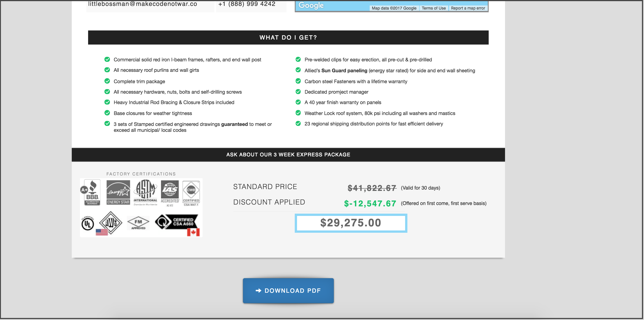Click the AWS diamond logo
644x320 pixels.
(111, 222)
